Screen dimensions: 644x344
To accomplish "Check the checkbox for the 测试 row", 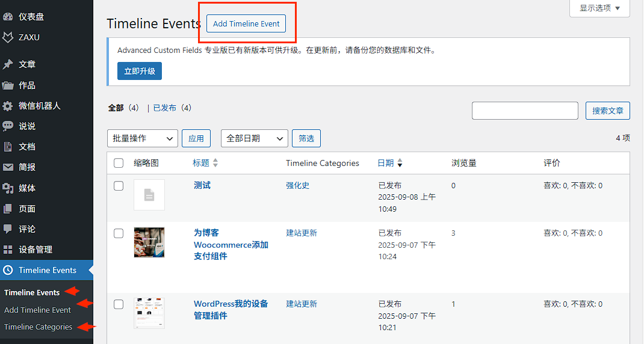I will 119,186.
